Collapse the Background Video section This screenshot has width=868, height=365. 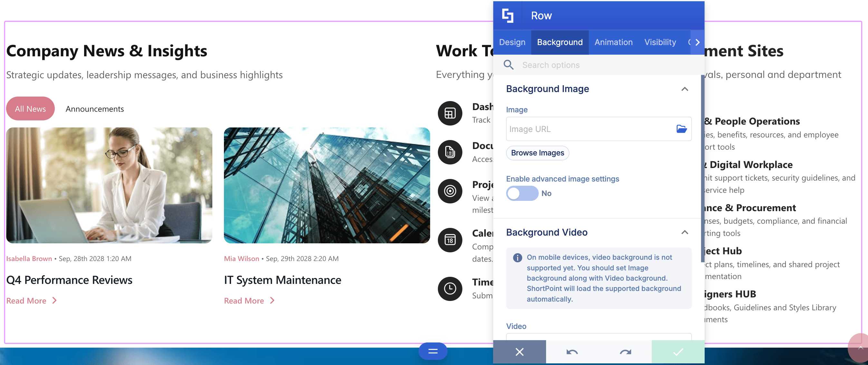tap(684, 232)
